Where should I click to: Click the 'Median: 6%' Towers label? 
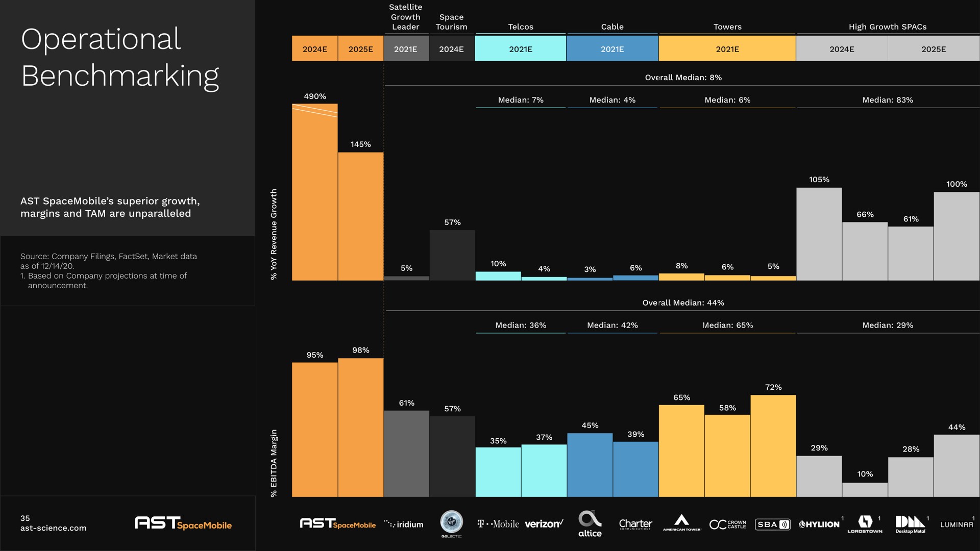pos(727,100)
